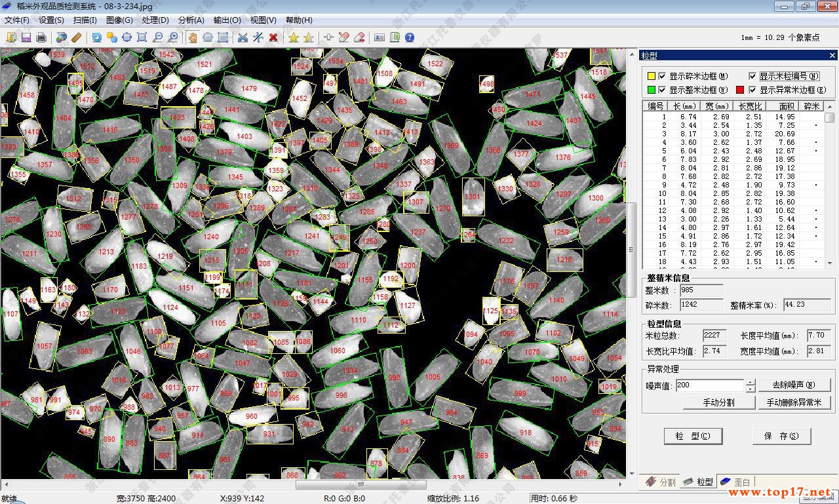Click the zoom out magnifier icon
This screenshot has width=839, height=504.
tap(158, 37)
